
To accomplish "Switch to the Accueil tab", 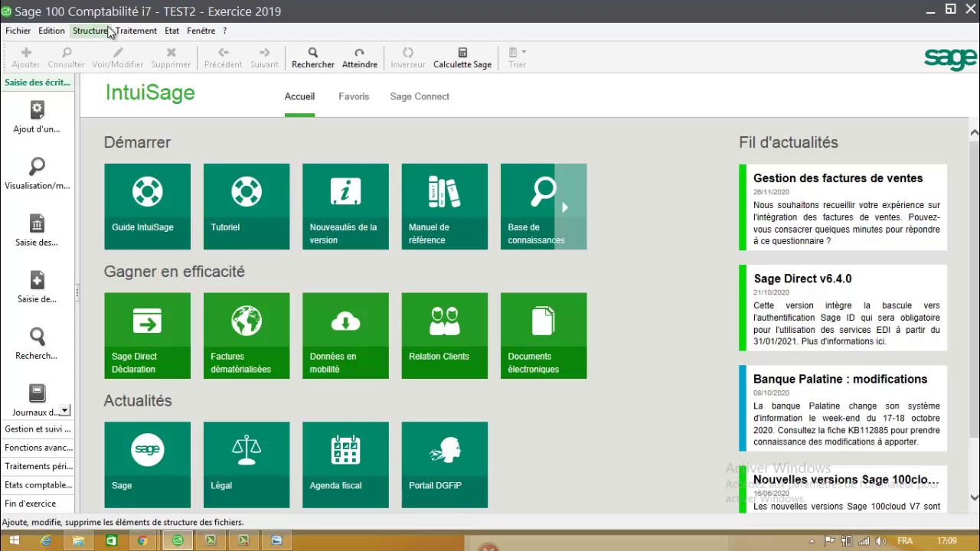I will coord(299,96).
